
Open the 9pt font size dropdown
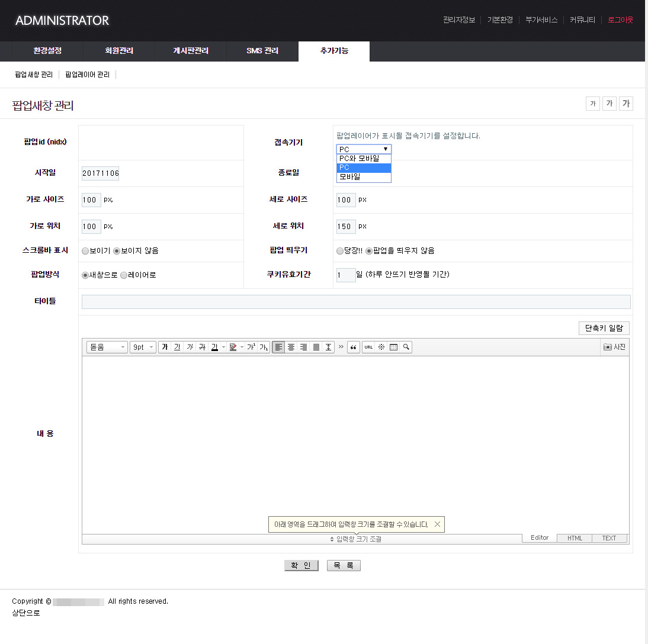(x=142, y=347)
